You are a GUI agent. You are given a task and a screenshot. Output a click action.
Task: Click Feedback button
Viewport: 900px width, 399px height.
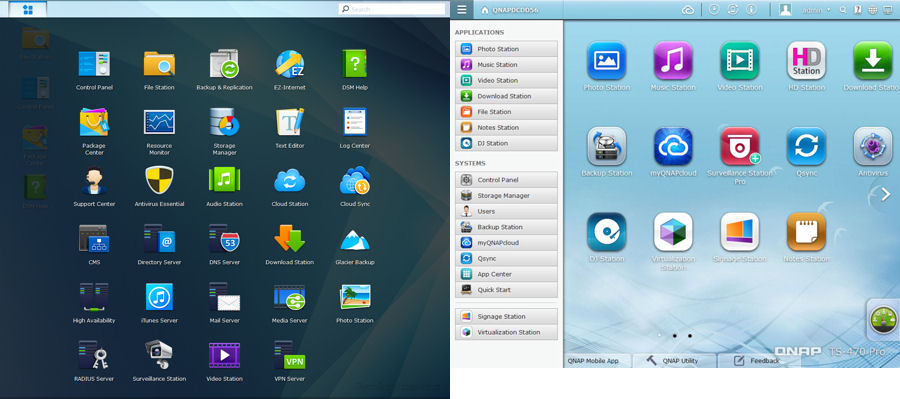(x=758, y=361)
